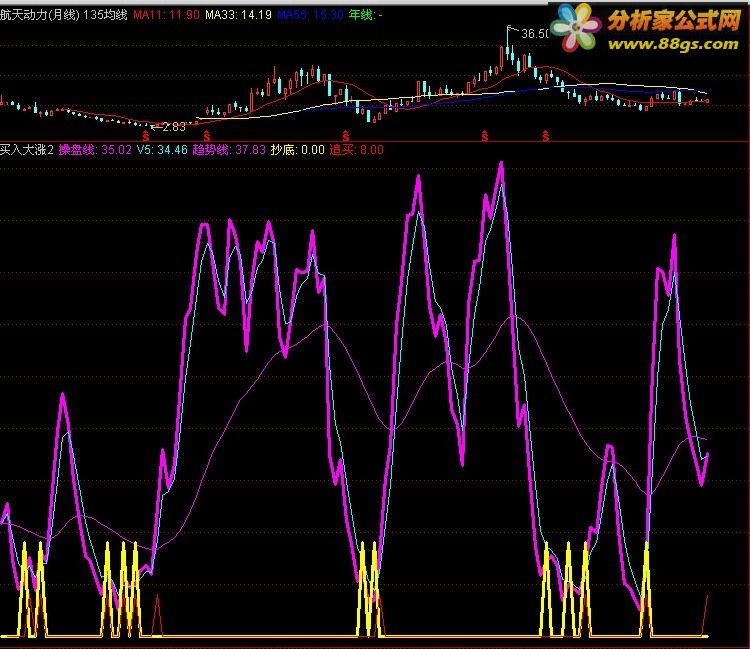Click the 36.50 high price label
This screenshot has width=750, height=649.
pyautogui.click(x=536, y=33)
